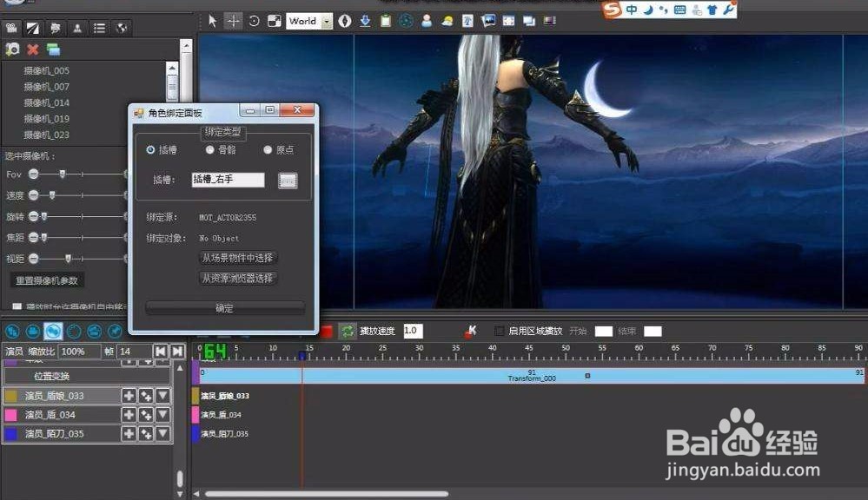Viewport: 868px width, 500px height.
Task: Switch to the camera tab
Action: click(x=11, y=28)
